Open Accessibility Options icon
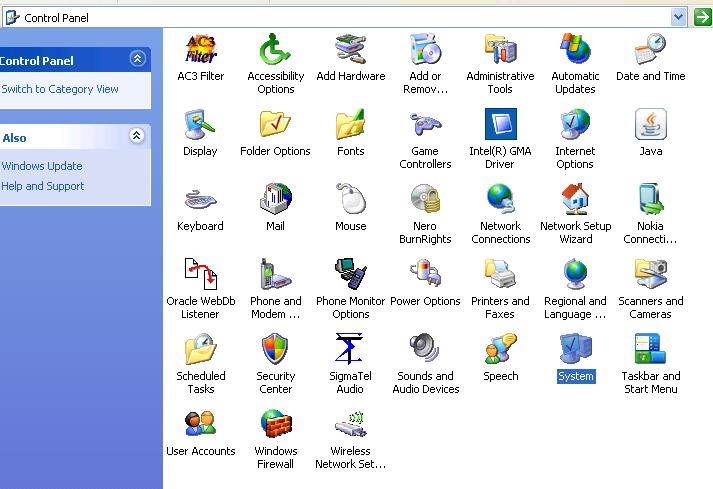Viewport: 713px width, 489px height. click(x=275, y=49)
